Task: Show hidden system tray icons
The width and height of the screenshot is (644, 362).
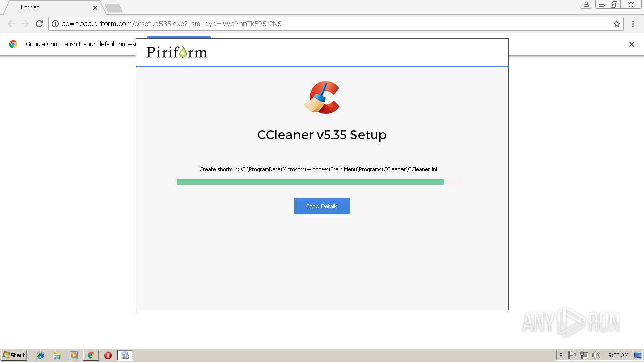Action: point(561,355)
